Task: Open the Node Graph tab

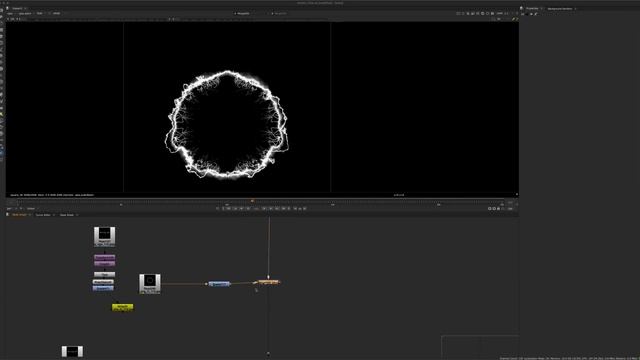Action: pyautogui.click(x=19, y=215)
